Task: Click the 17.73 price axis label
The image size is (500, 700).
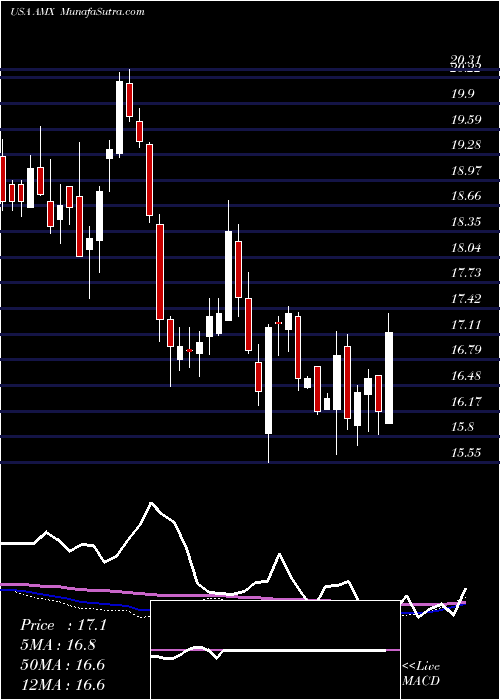Action: tap(467, 272)
